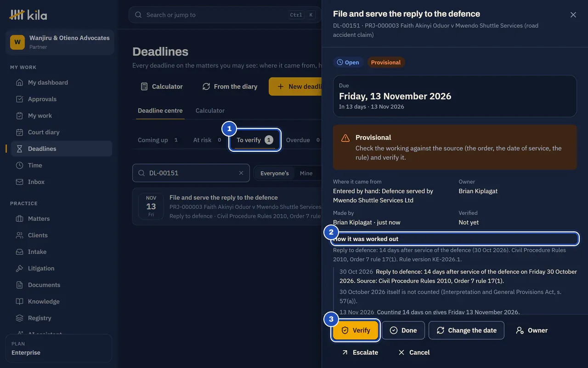Verify this provisional deadline

coord(356,330)
